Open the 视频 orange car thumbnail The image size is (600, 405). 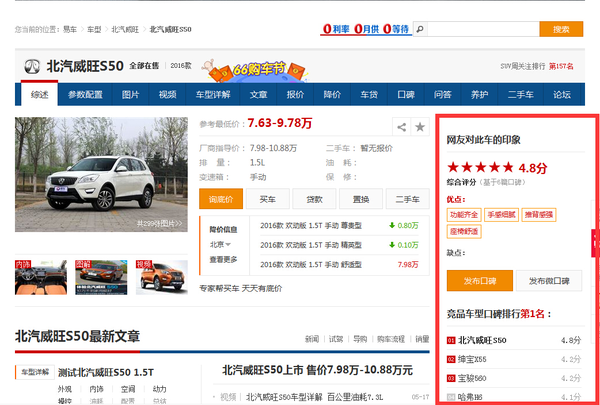point(161,277)
